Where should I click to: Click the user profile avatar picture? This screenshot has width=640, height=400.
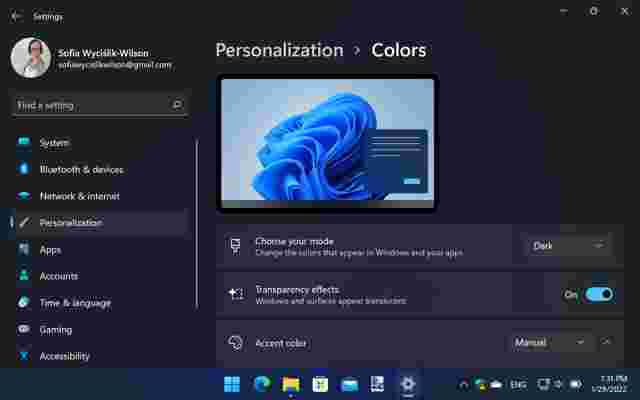pyautogui.click(x=31, y=58)
